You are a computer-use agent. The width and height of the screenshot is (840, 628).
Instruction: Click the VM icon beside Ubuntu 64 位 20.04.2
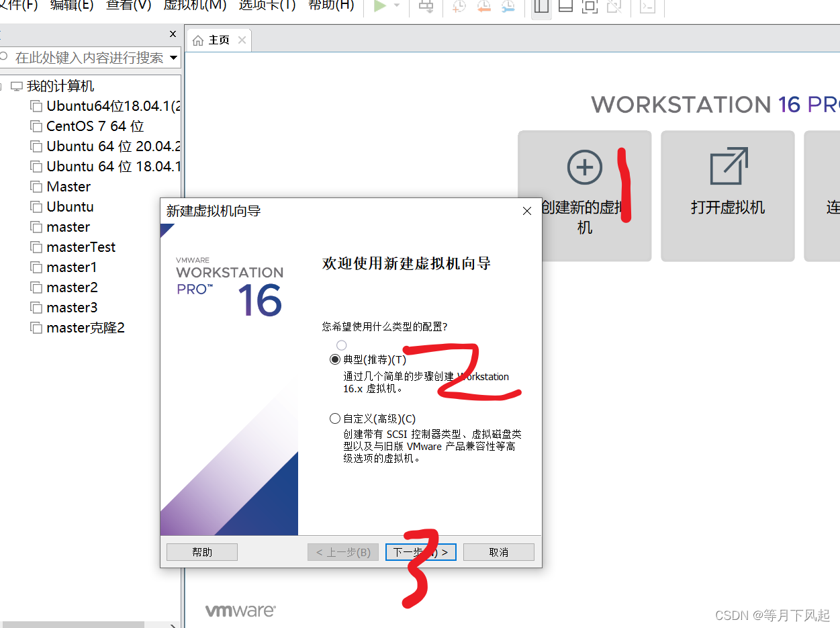(x=36, y=146)
